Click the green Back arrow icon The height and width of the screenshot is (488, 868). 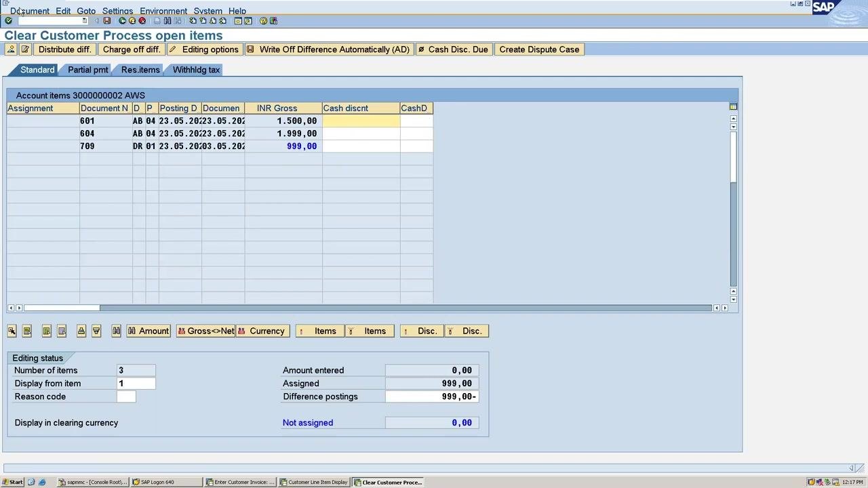[122, 21]
